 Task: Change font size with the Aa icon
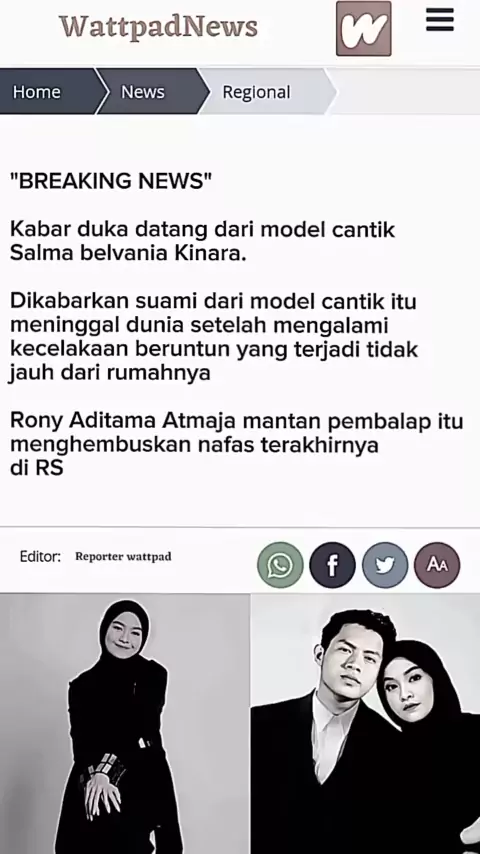(x=437, y=565)
